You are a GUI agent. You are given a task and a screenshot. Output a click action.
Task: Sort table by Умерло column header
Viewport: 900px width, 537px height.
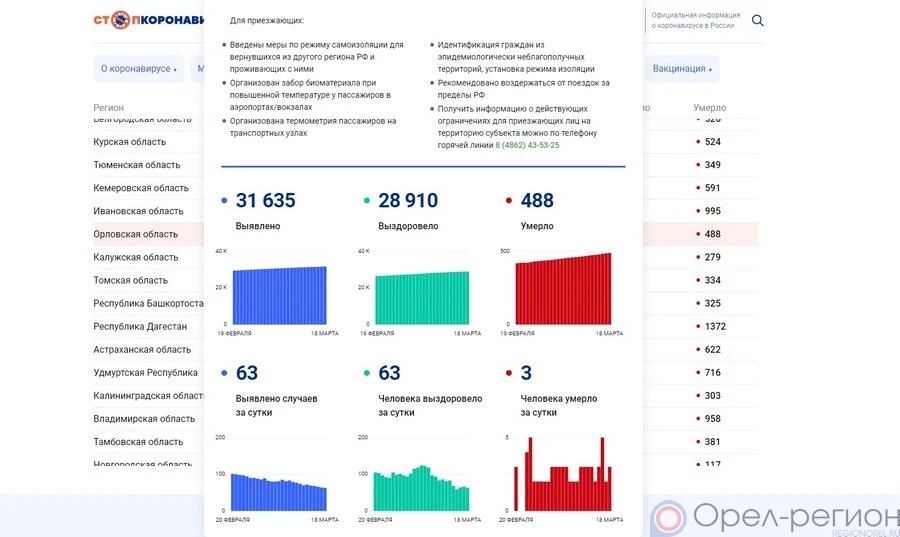click(709, 107)
